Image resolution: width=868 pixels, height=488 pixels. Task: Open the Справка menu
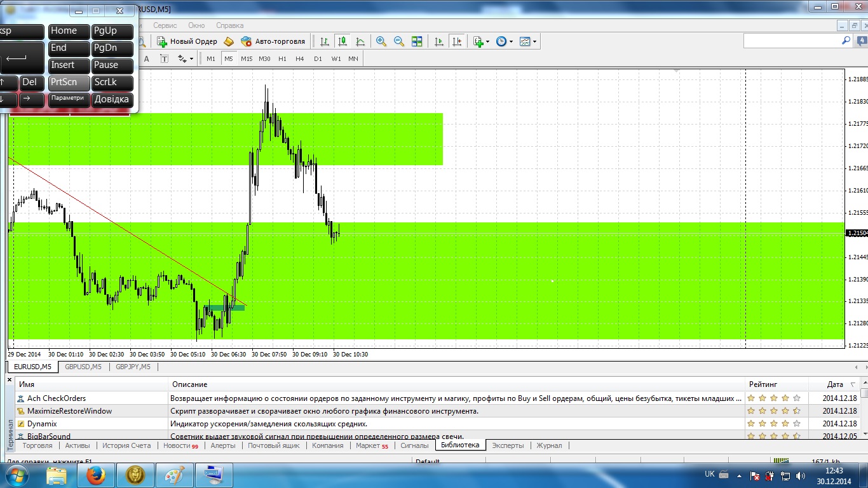[230, 25]
